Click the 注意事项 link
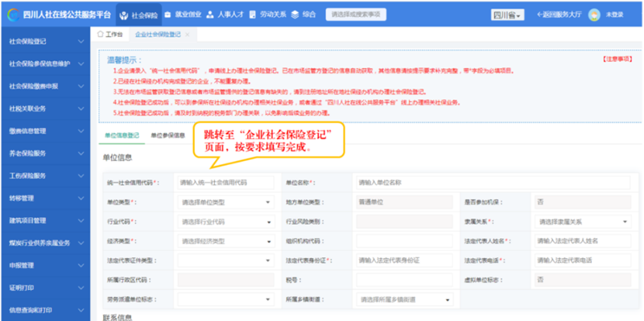The image size is (644, 321). coord(617,59)
